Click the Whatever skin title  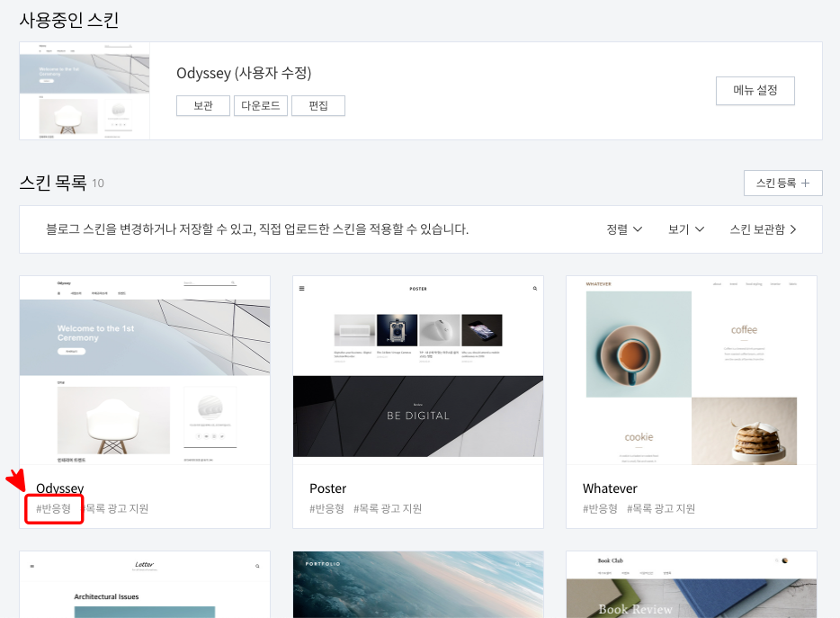point(610,488)
